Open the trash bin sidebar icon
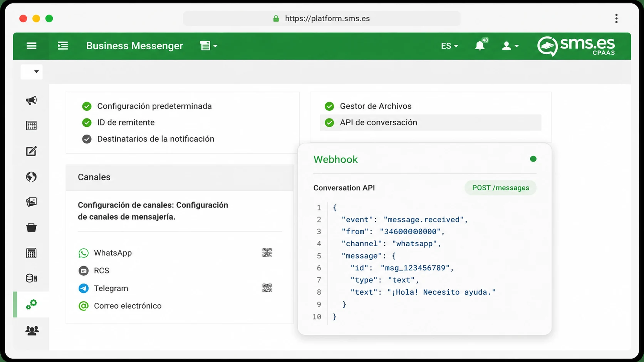The height and width of the screenshot is (362, 644). pyautogui.click(x=32, y=228)
